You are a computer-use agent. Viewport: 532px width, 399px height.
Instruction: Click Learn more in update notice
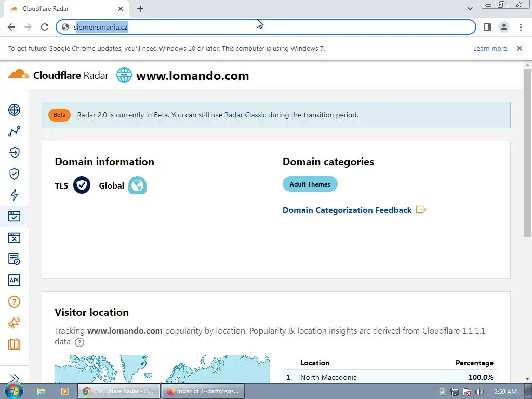coord(490,48)
